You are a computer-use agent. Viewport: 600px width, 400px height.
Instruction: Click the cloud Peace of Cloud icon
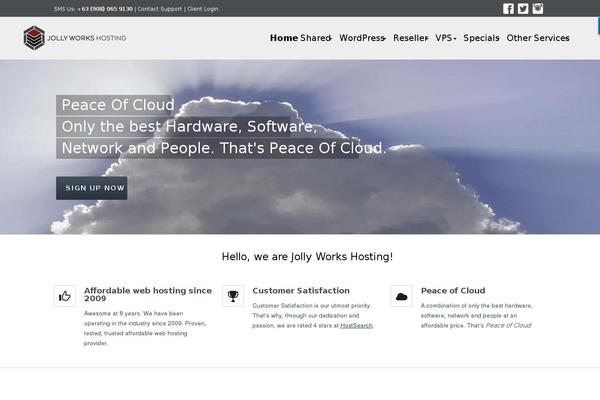401,296
